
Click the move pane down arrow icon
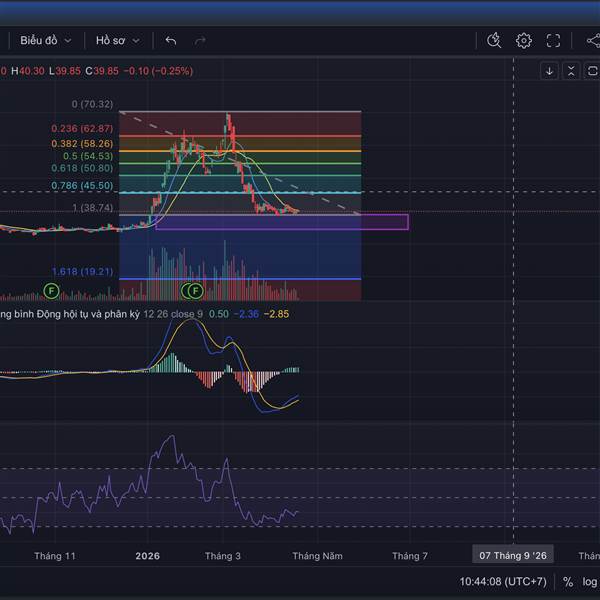point(549,71)
